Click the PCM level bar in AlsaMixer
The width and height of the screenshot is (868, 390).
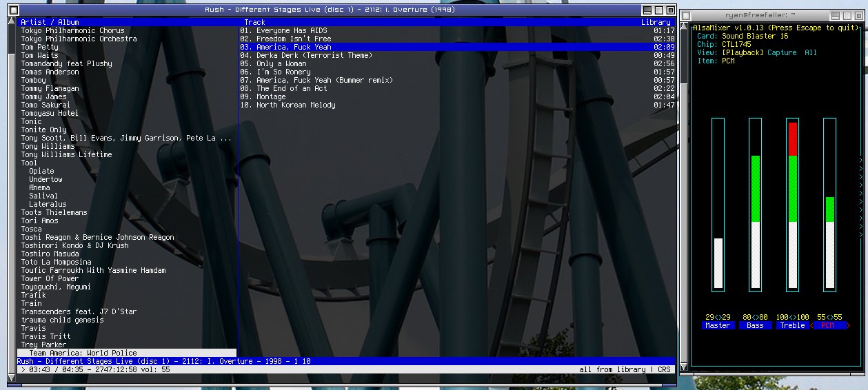point(829,203)
